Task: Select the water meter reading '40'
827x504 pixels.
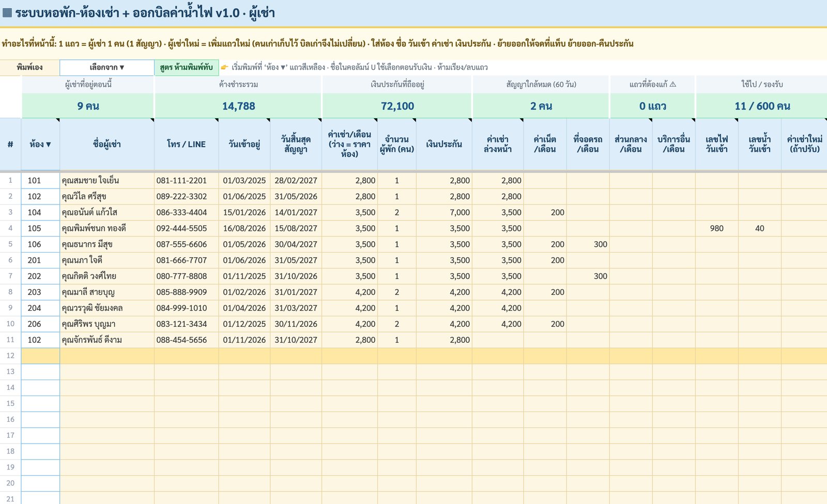Action: (x=759, y=228)
